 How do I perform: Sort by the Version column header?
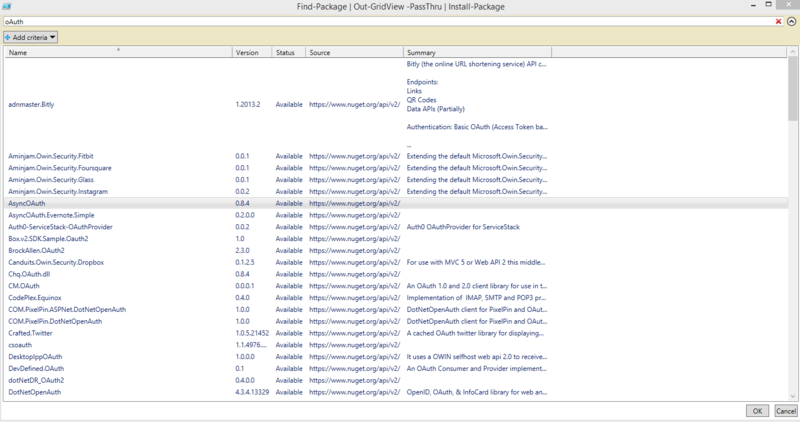(x=252, y=52)
